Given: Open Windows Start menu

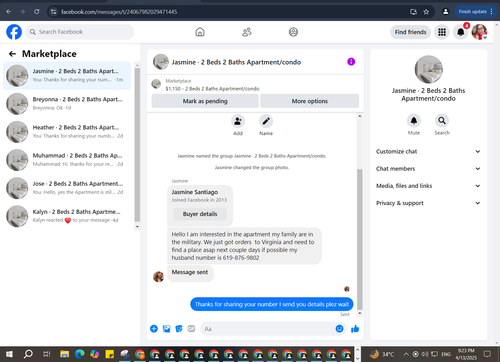Looking at the screenshot, I should click(x=9, y=354).
